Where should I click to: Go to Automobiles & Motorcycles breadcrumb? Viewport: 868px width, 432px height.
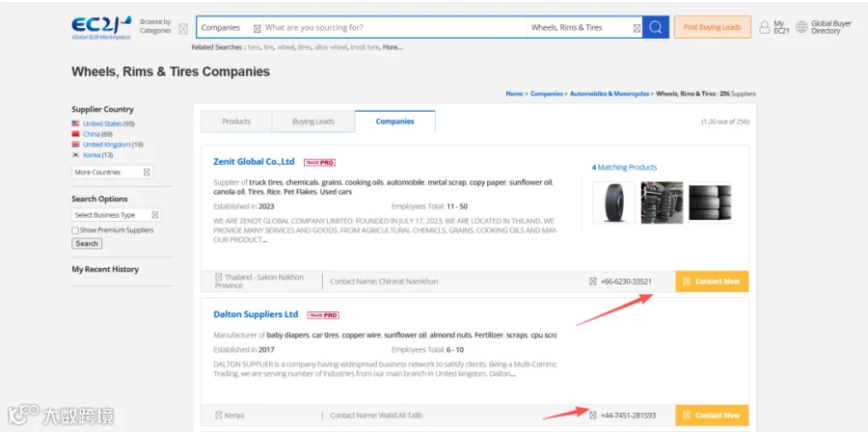coord(610,94)
